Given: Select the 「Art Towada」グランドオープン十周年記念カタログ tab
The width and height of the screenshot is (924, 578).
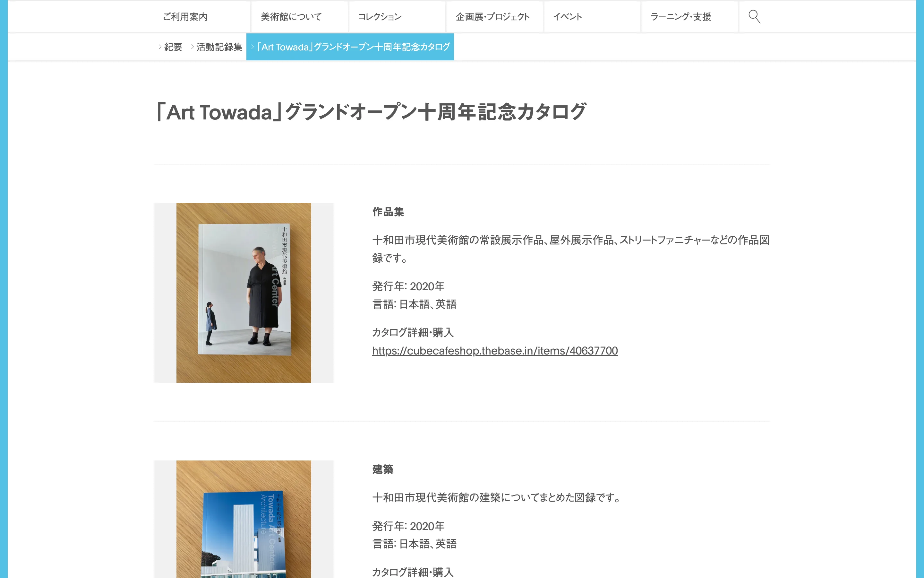Looking at the screenshot, I should point(350,47).
